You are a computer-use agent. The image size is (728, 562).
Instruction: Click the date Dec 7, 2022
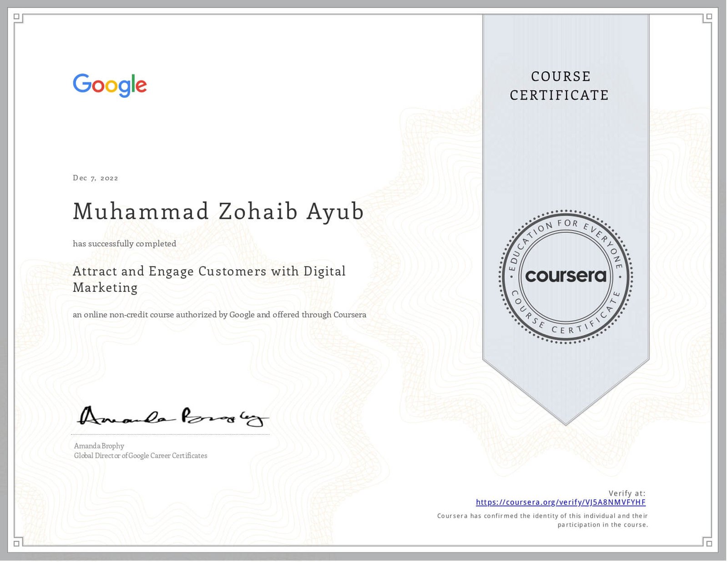click(96, 178)
